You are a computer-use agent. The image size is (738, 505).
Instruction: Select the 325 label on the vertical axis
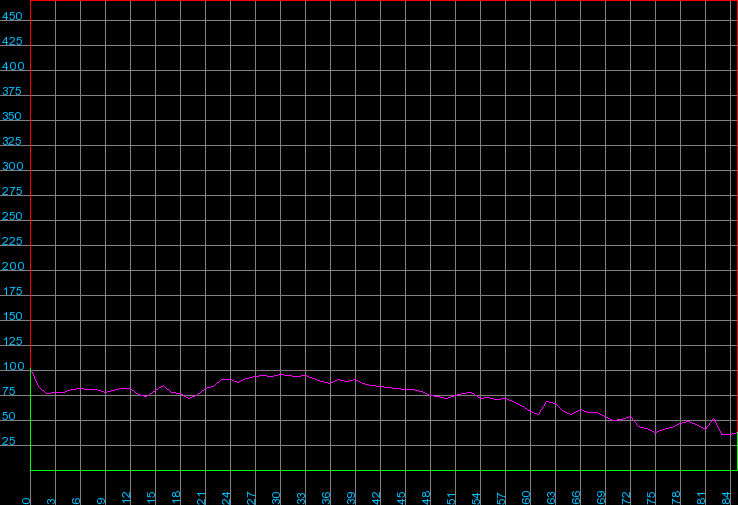[x=11, y=141]
